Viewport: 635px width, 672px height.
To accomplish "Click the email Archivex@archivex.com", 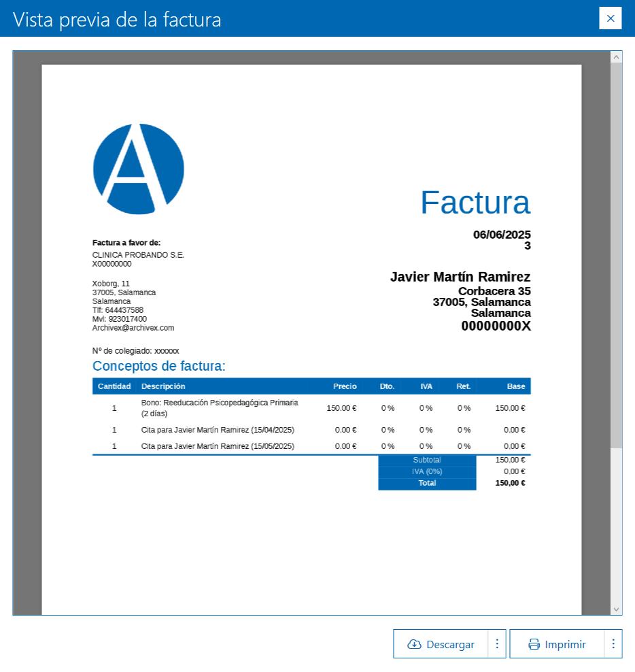I will 133,327.
